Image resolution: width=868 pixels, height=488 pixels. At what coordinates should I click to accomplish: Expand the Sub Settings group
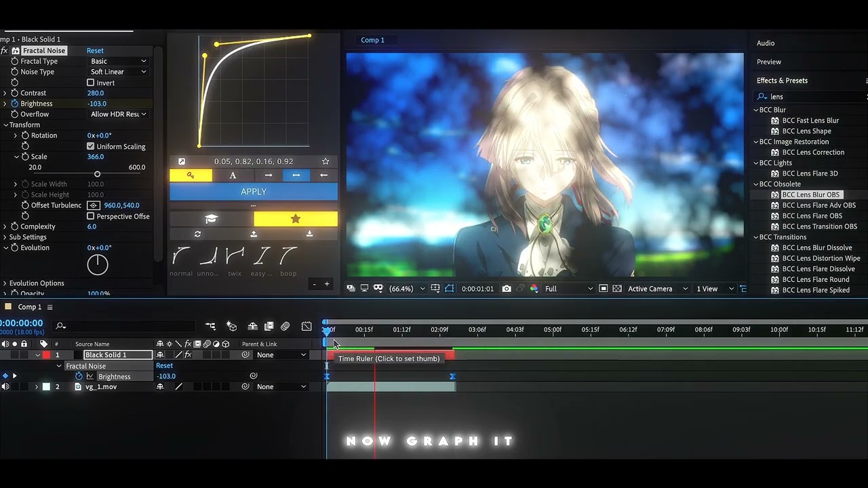pos(5,237)
